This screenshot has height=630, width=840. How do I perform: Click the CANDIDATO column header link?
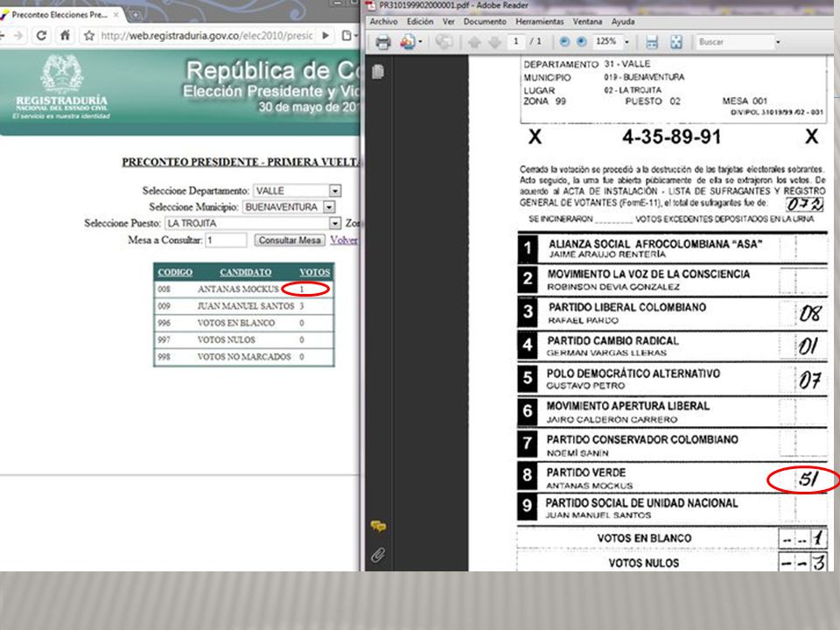click(245, 272)
